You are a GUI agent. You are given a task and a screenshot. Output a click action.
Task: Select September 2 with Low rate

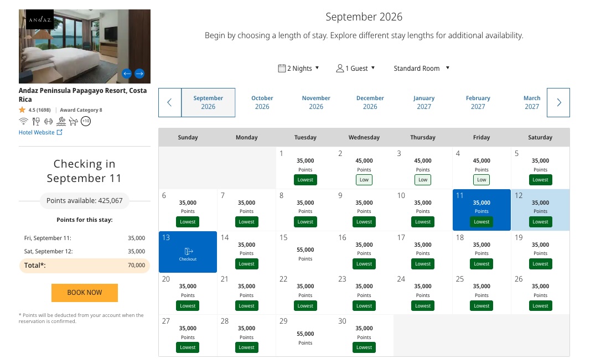tap(364, 168)
